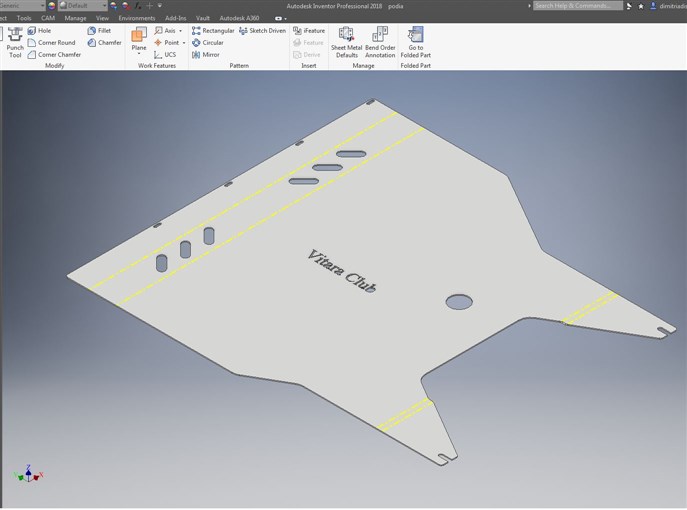This screenshot has height=510, width=687.
Task: Click the adjust appearance icon in title bar
Action: pos(114,6)
